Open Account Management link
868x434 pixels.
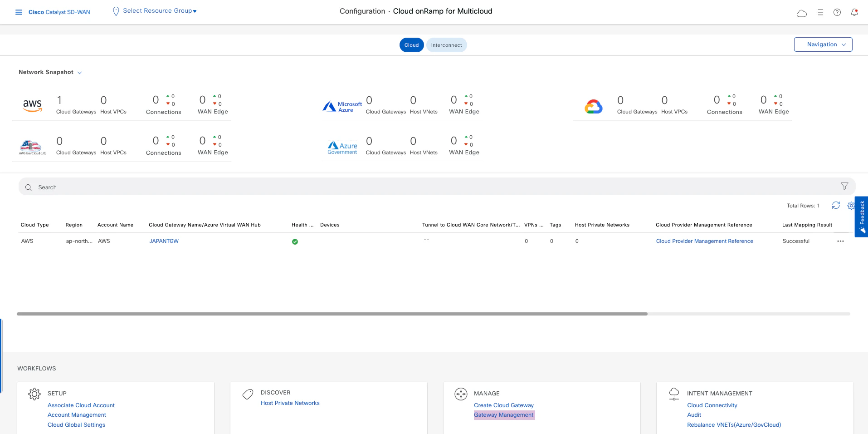tap(77, 415)
